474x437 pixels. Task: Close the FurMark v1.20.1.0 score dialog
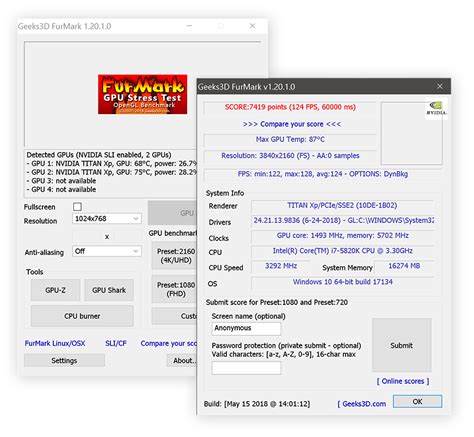[440, 86]
